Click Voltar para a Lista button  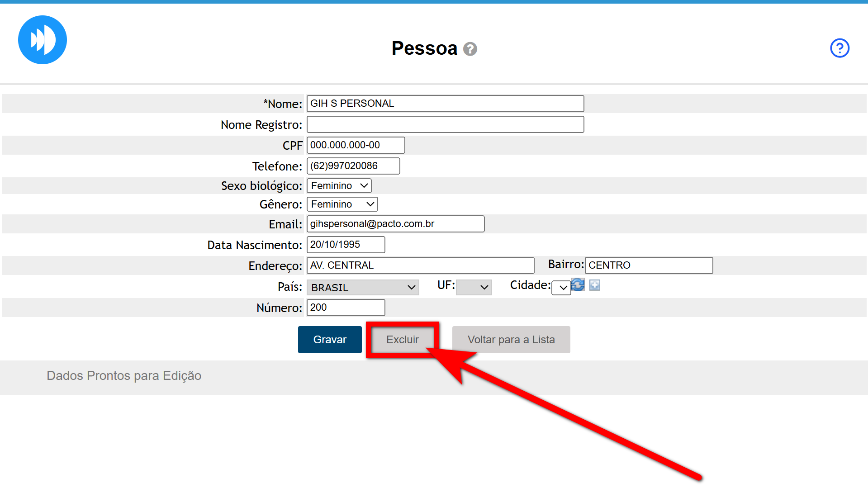[x=511, y=340]
